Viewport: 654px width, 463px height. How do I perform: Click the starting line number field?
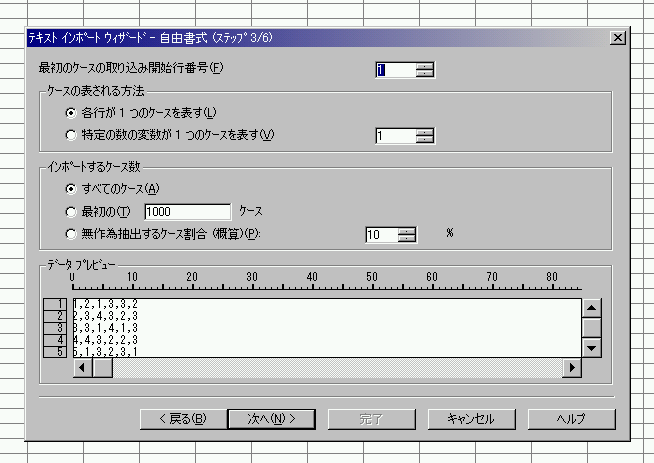coord(395,69)
